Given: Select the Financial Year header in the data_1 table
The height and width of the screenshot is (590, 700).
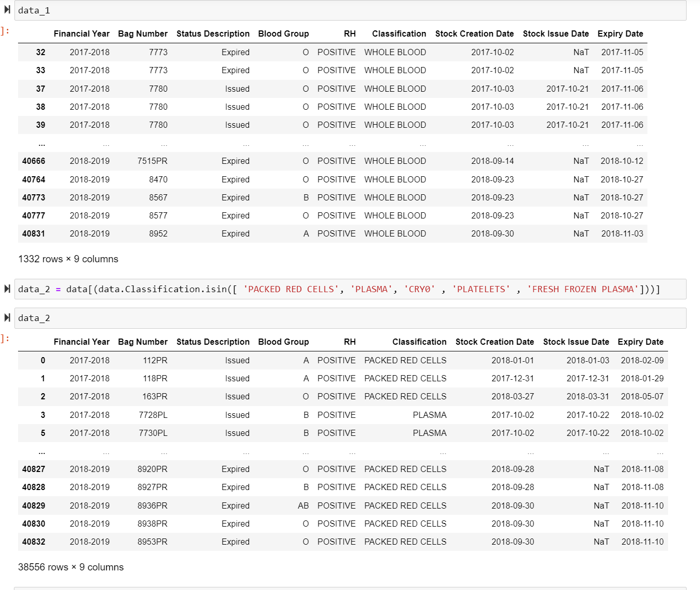Looking at the screenshot, I should [81, 33].
